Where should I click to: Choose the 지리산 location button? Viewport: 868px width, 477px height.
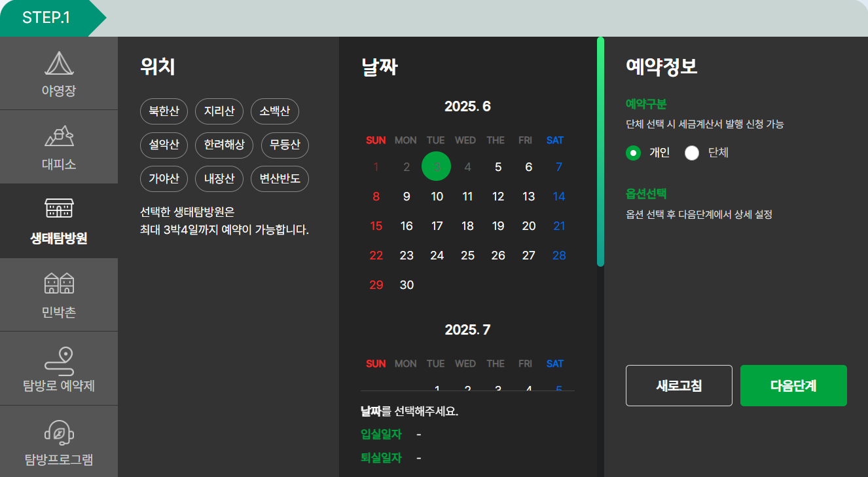tap(219, 111)
